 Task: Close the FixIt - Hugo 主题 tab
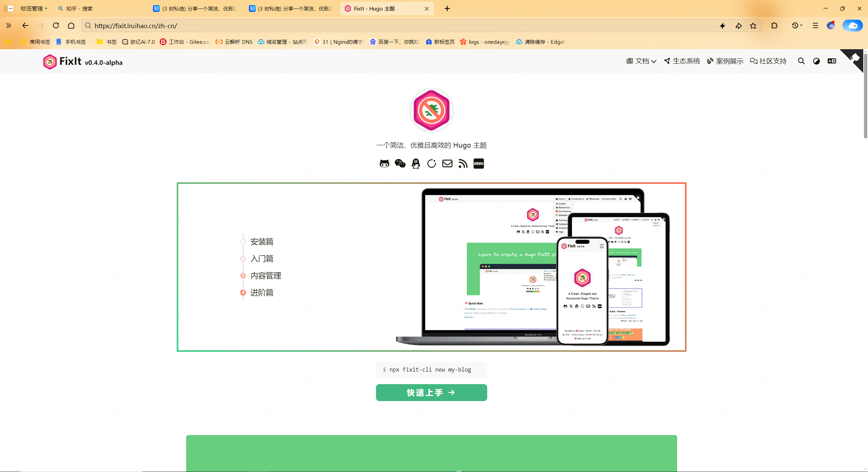(427, 9)
